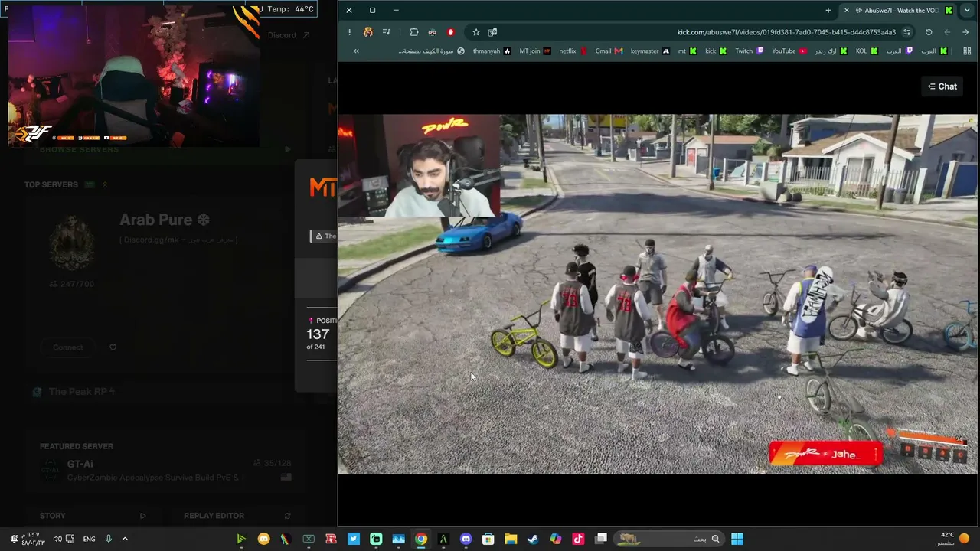The width and height of the screenshot is (980, 551).
Task: Open the YouTube bookmark
Action: coord(789,51)
